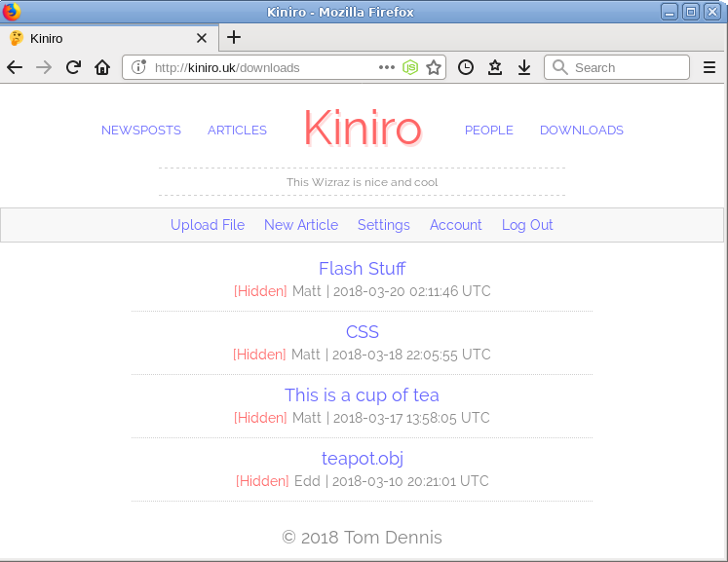Show site information icon in address bar
This screenshot has height=562, width=728.
tap(138, 67)
